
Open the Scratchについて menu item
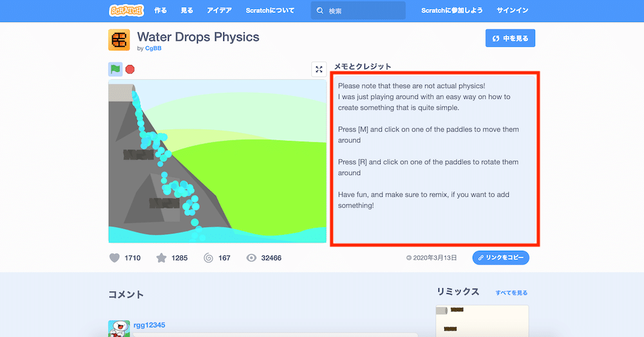tap(270, 10)
